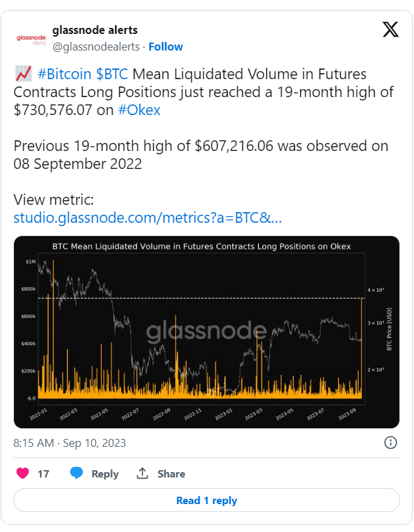The width and height of the screenshot is (414, 532).
Task: Click the glassnode alerts profile avatar
Action: tap(31, 38)
